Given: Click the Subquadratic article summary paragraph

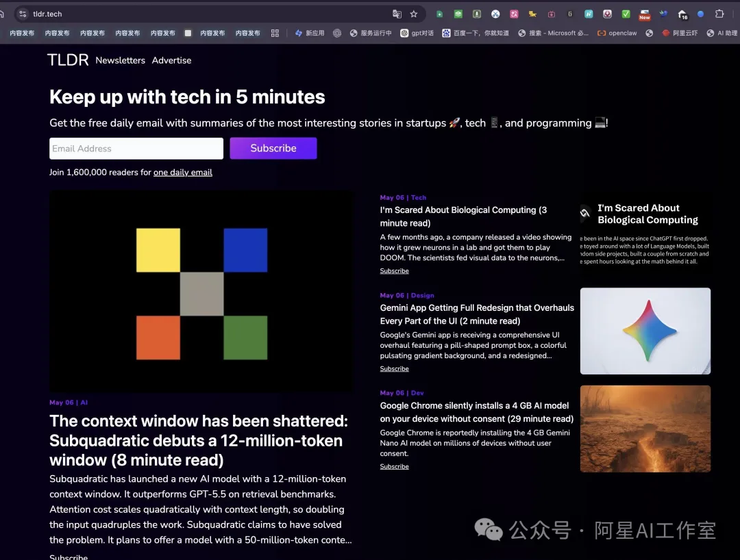Looking at the screenshot, I should coord(201,509).
